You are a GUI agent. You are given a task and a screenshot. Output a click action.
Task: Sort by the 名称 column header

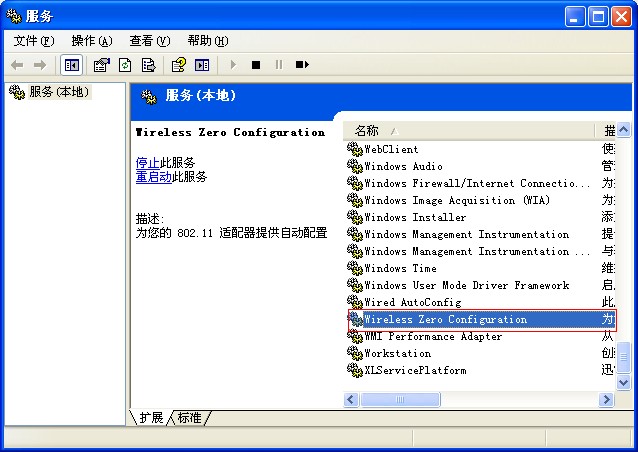pyautogui.click(x=468, y=131)
